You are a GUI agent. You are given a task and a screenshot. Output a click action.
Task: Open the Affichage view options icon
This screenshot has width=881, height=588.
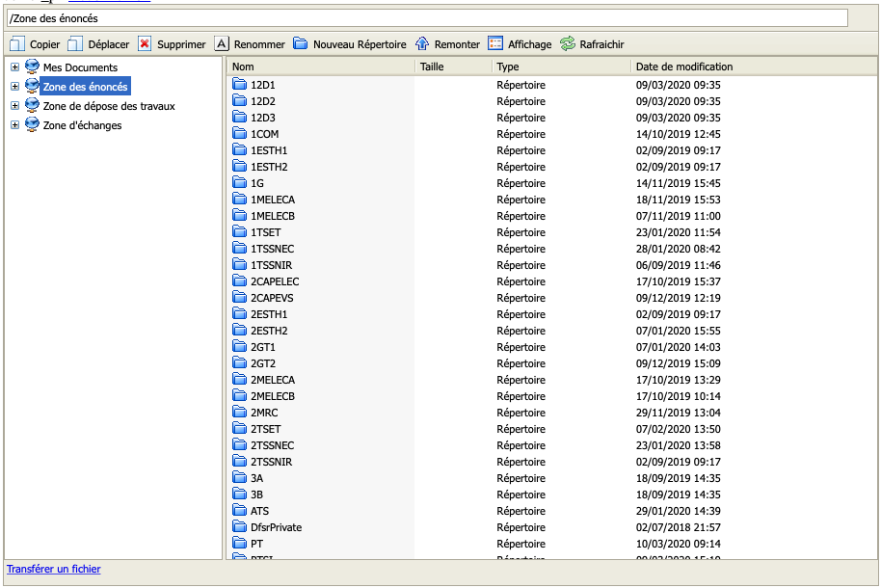495,44
